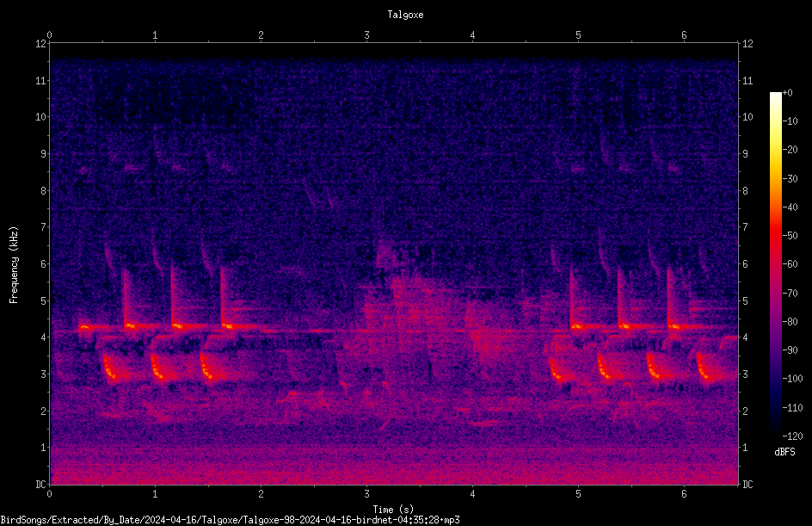Click the dBFS unit label under the color bar
The image size is (812, 526).
(x=784, y=452)
